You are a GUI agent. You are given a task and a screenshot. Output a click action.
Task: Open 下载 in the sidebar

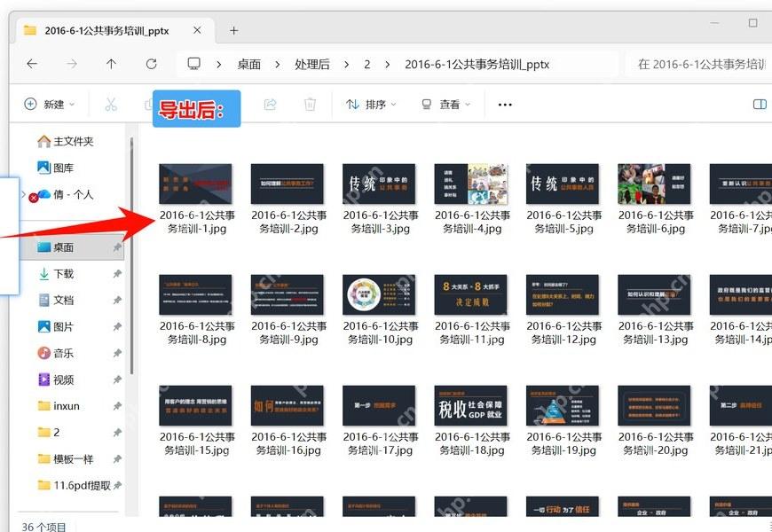click(x=56, y=274)
